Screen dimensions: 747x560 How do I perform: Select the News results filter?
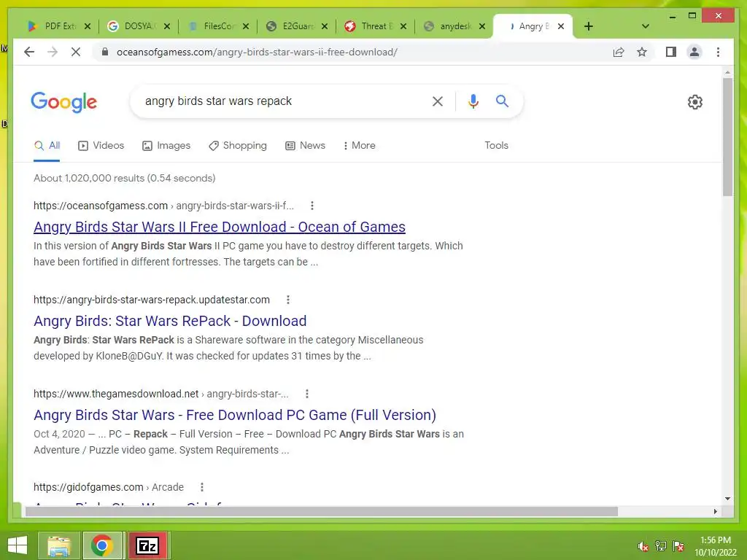pos(306,146)
